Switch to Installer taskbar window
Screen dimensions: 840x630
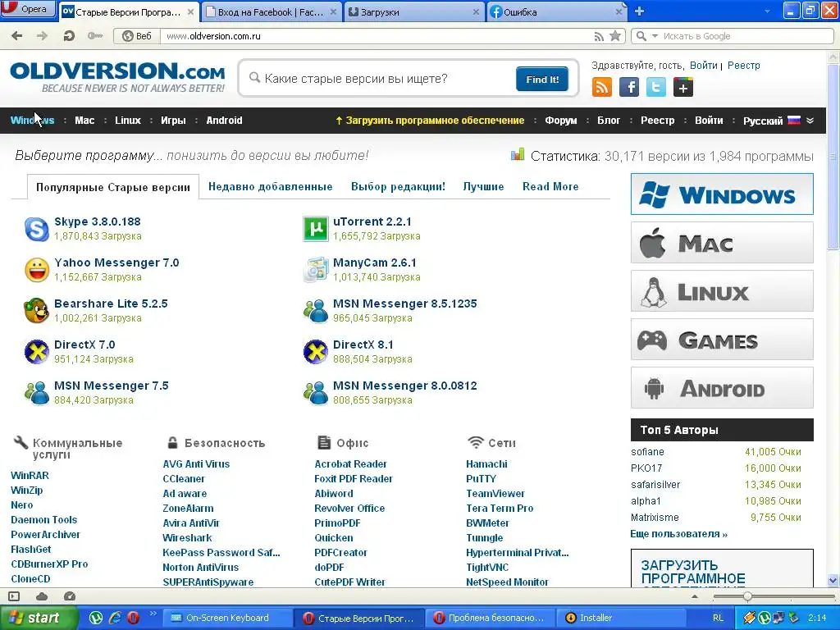pyautogui.click(x=620, y=618)
